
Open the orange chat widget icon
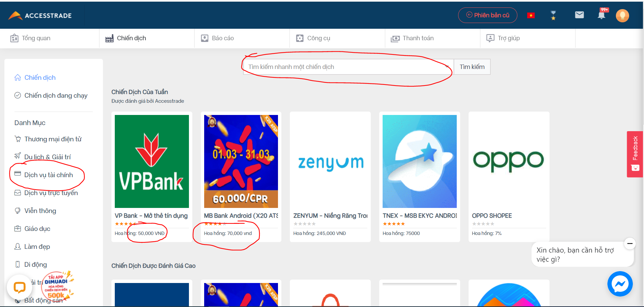point(20,287)
